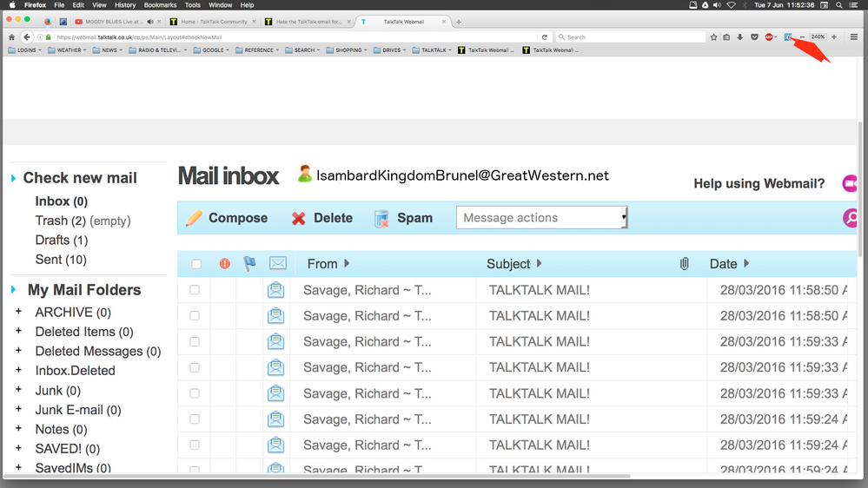Viewport: 868px width, 488px height.
Task: Open the downloads arrow icon
Action: point(740,37)
